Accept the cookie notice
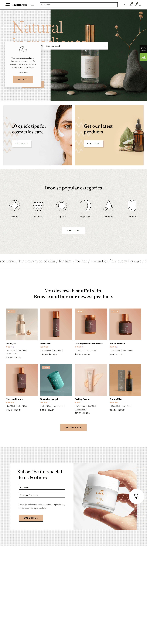 click(x=23, y=79)
